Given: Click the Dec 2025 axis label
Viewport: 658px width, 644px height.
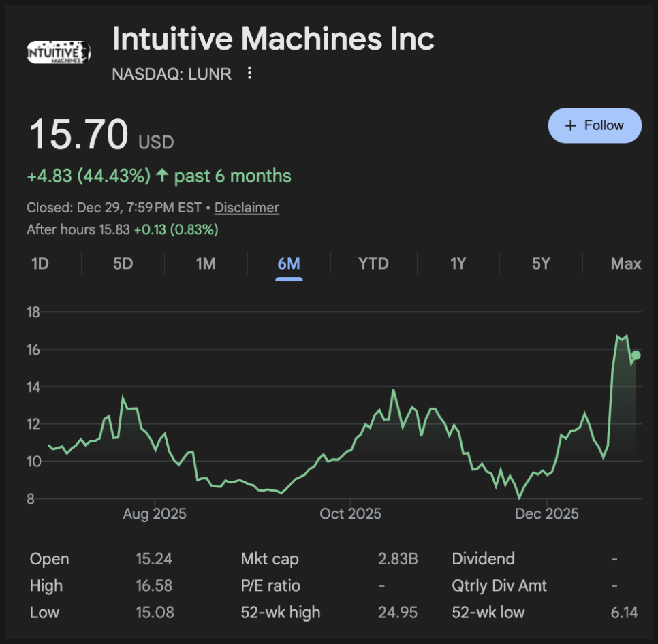Looking at the screenshot, I should pyautogui.click(x=547, y=513).
